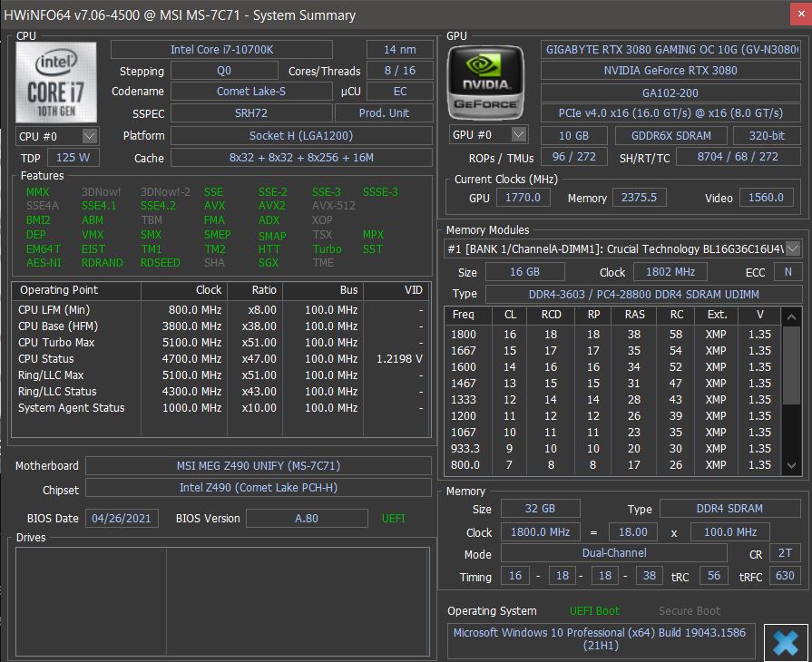Click the Freq column header in timings table

[469, 315]
